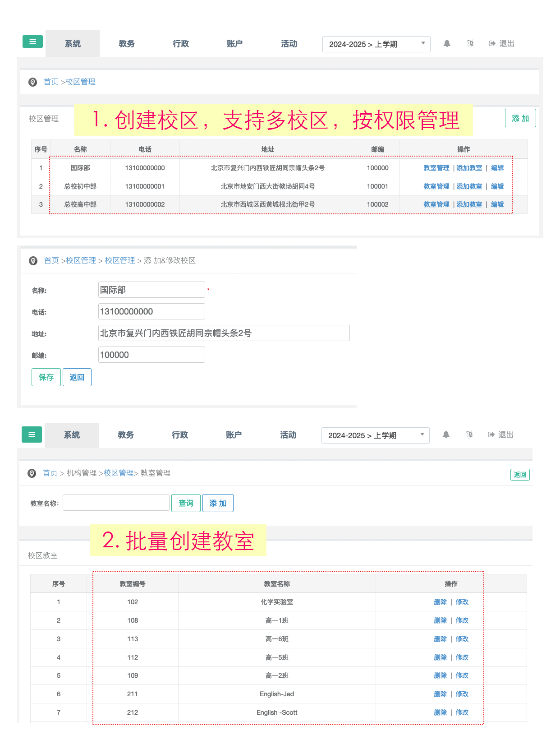Click the top green hamburger menu icon

[x=32, y=42]
